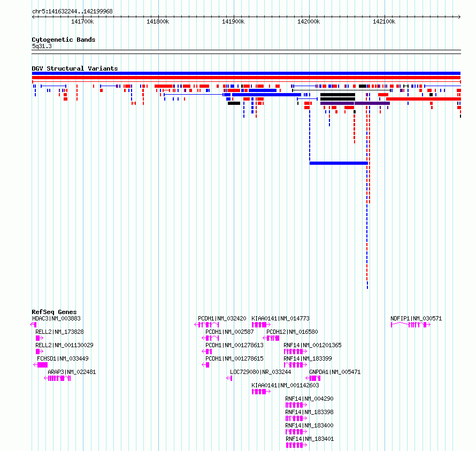This screenshot has height=451, width=476.
Task: Click the gene glyph under RELL2|NM_173828
Action: tap(40, 338)
